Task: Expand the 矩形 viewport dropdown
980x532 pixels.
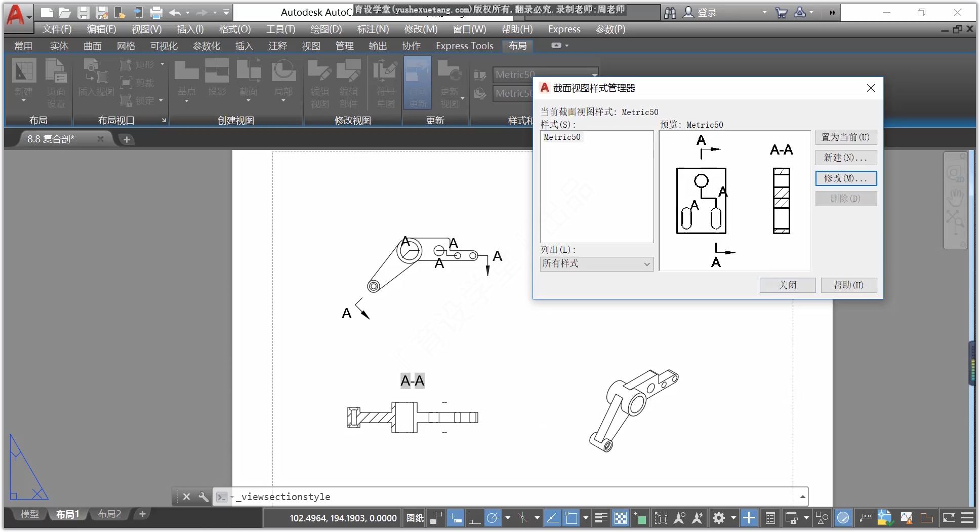Action: pos(162,64)
